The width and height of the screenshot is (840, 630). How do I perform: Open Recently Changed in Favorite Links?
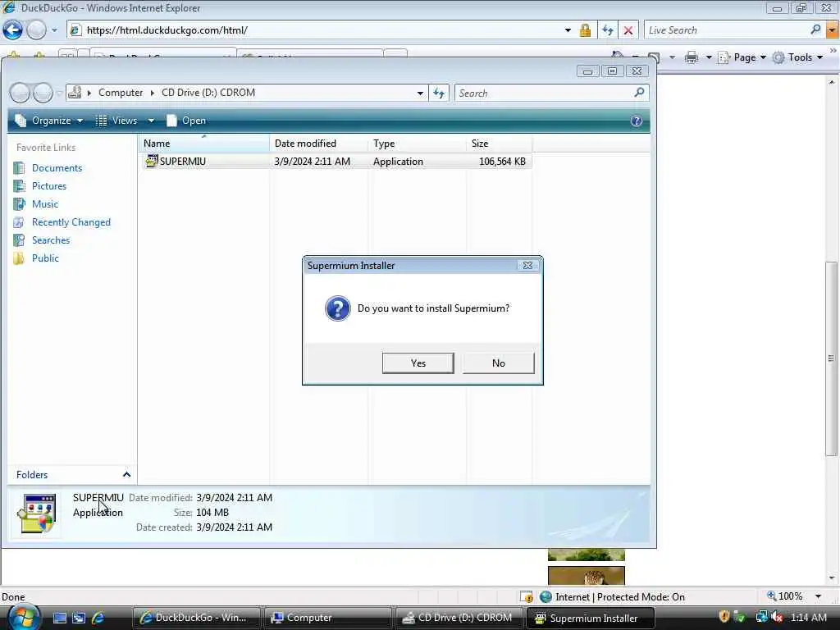pyautogui.click(x=71, y=222)
